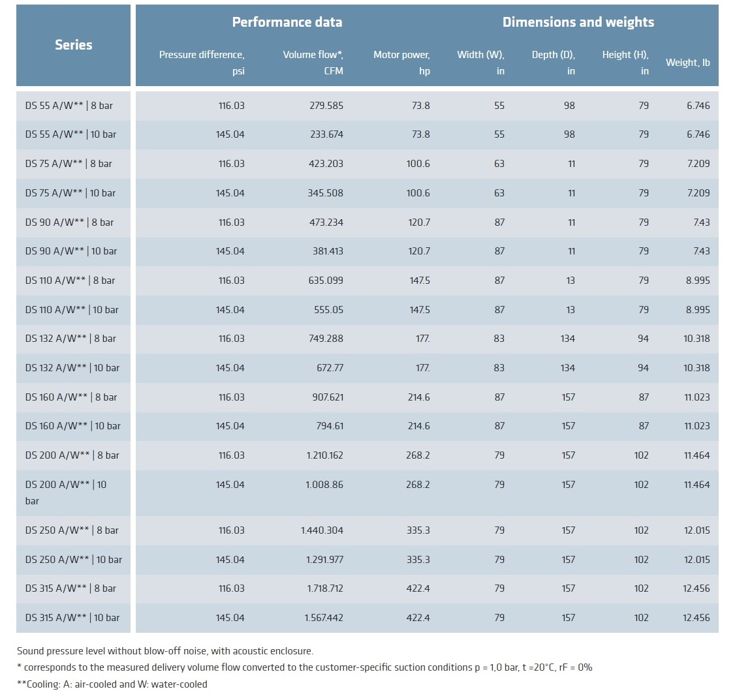Select the Pressure difference, psi column header
This screenshot has width=750, height=700.
[x=202, y=63]
